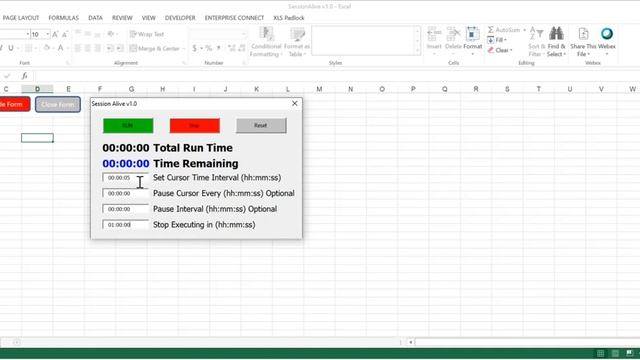The width and height of the screenshot is (640, 360).
Task: Open the VIEW tab
Action: 149,18
